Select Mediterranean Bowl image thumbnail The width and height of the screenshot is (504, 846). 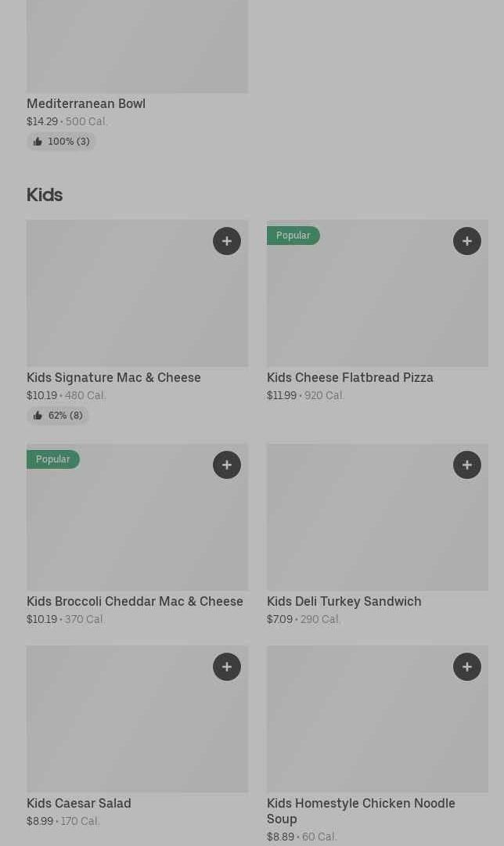(138, 46)
